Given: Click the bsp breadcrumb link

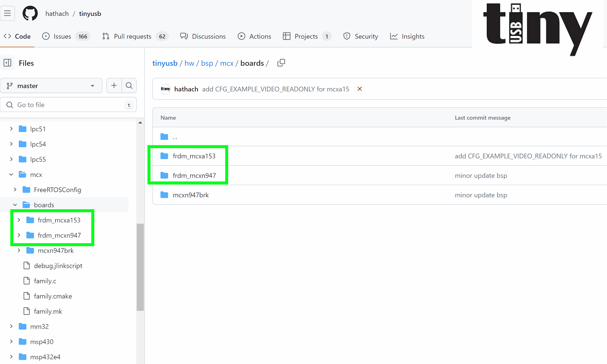Looking at the screenshot, I should (x=207, y=63).
